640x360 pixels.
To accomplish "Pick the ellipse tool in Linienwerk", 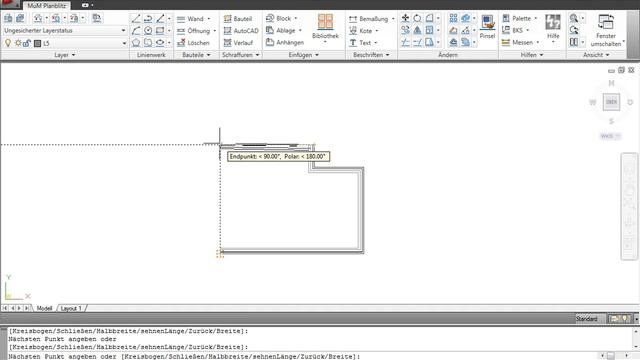I will 160,42.
